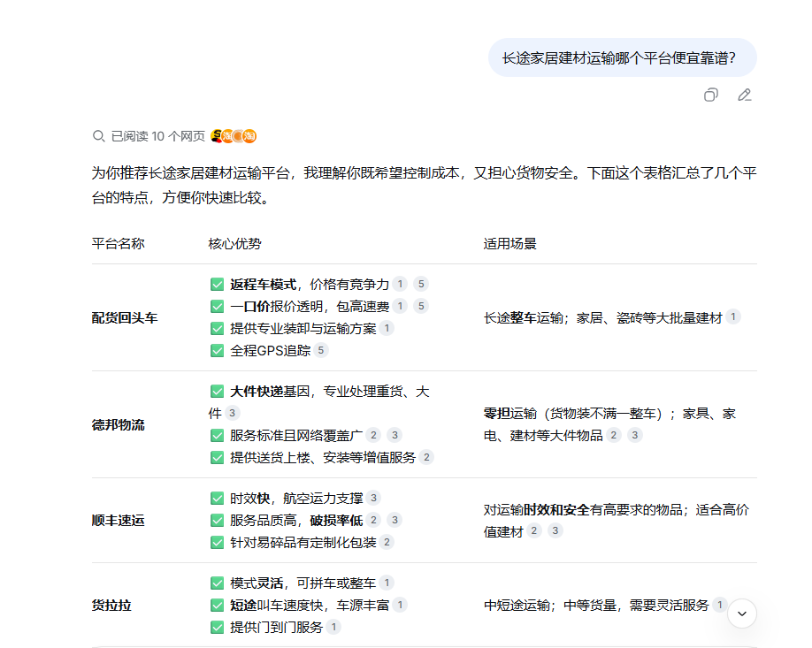Open citation 1 after '包高速费'
This screenshot has width=812, height=648.
400,306
